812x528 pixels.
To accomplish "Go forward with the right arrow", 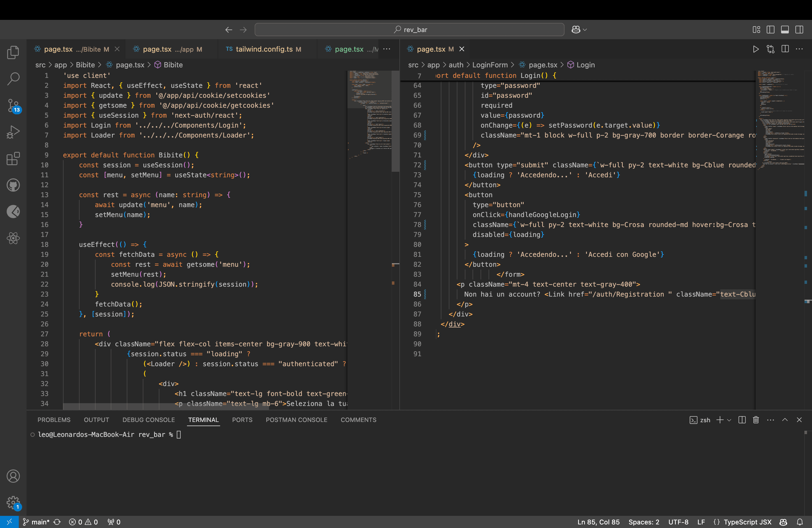I will click(x=243, y=30).
